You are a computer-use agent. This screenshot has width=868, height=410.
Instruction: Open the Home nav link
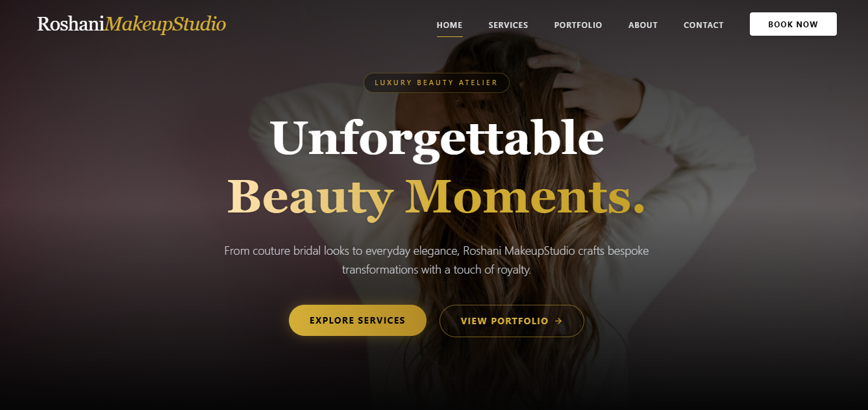449,25
